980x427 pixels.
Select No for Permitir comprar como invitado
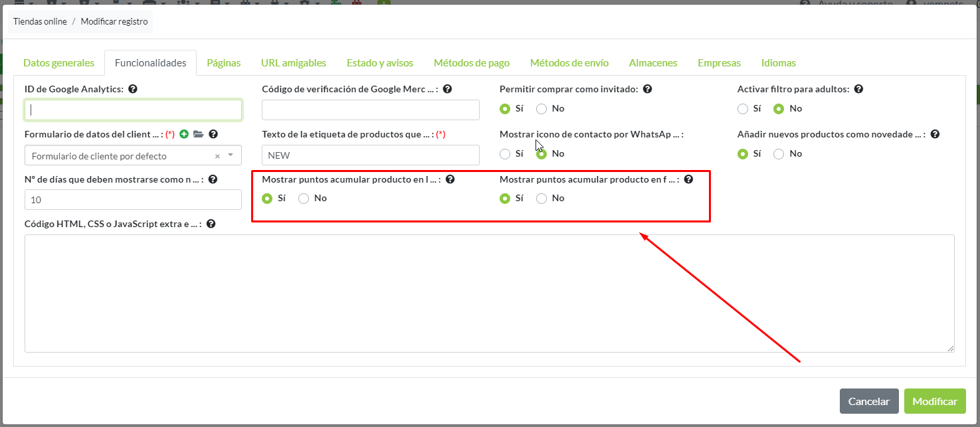(541, 109)
